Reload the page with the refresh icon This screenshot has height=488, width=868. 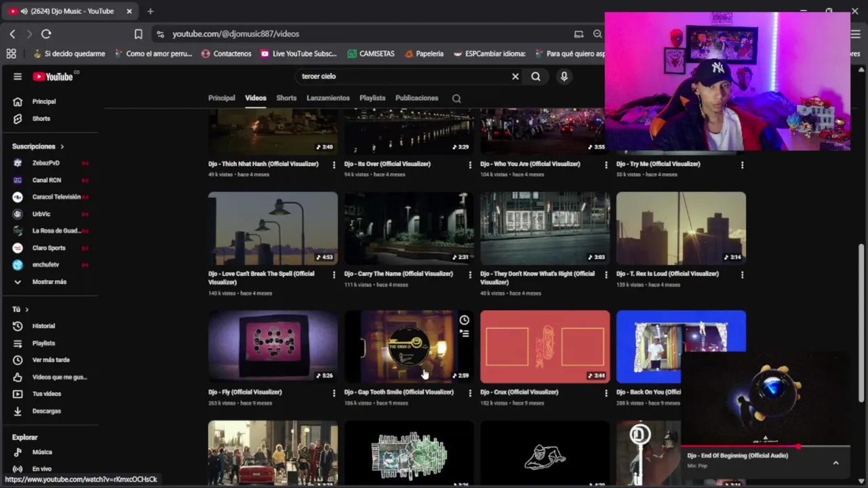(x=46, y=34)
